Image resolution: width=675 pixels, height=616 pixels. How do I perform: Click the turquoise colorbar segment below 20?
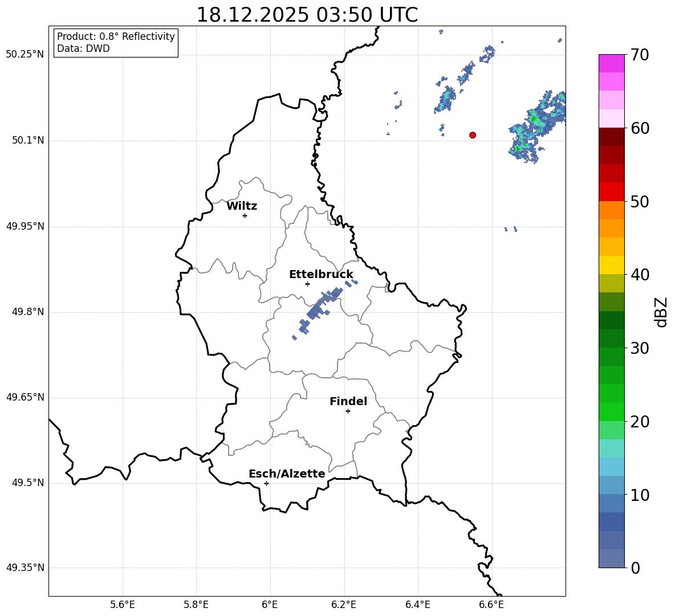pos(611,448)
